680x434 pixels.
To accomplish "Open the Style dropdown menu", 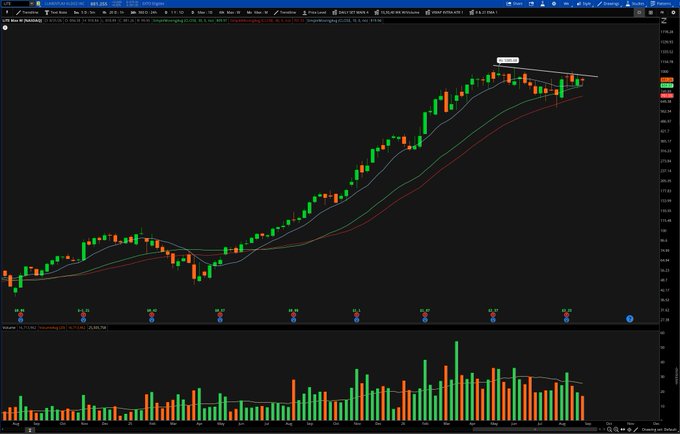I will point(584,3).
